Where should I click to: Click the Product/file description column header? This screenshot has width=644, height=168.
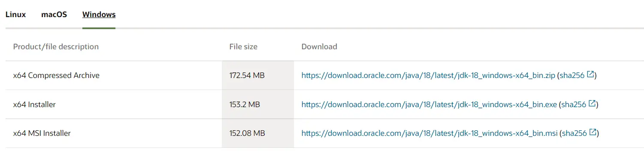(x=56, y=47)
